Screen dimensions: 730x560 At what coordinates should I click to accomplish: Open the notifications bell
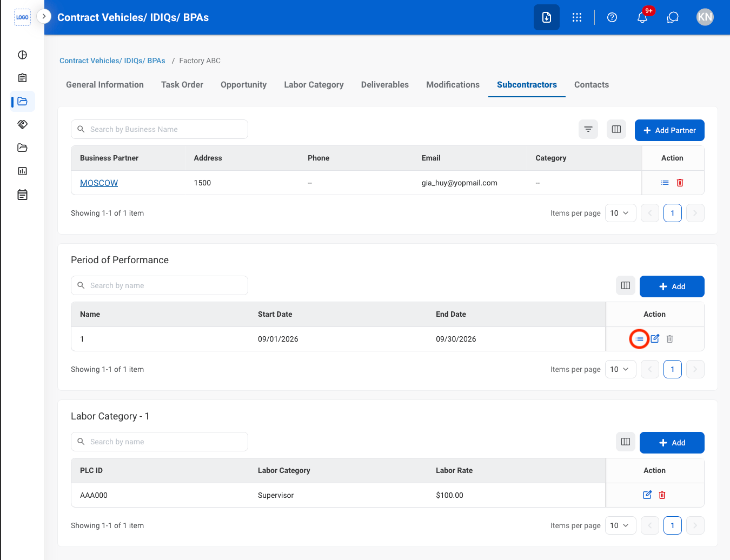[642, 17]
